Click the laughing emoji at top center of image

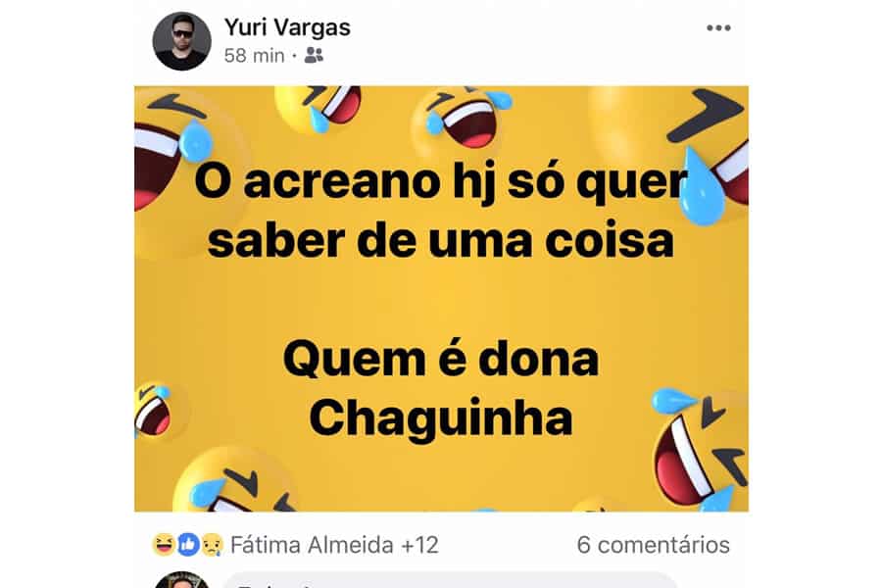(461, 117)
